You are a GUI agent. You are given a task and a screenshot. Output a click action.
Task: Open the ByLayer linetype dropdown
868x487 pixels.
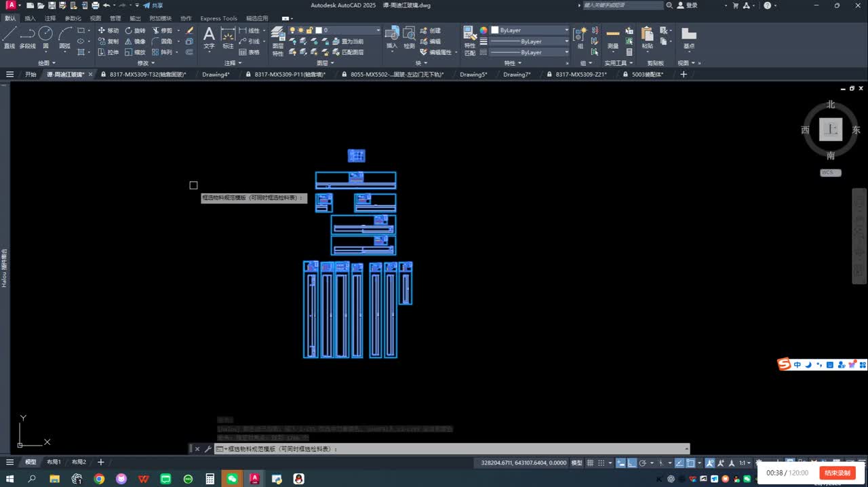pyautogui.click(x=530, y=52)
